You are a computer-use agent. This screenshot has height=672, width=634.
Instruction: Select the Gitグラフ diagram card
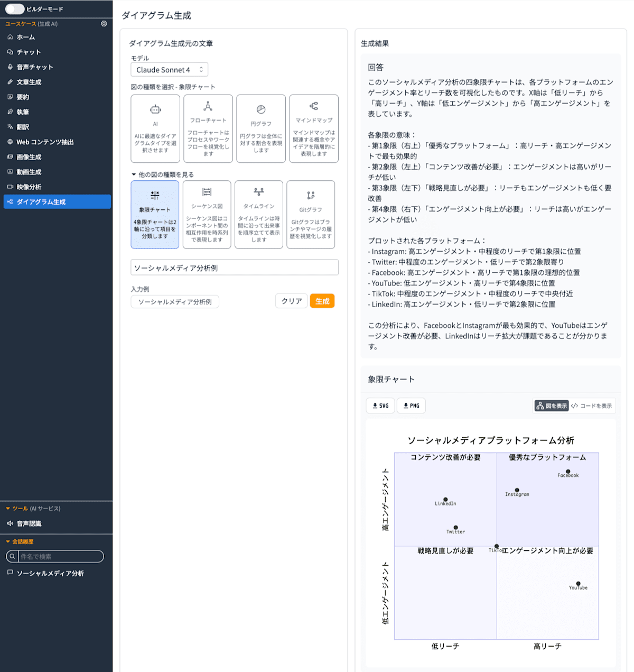click(x=311, y=215)
